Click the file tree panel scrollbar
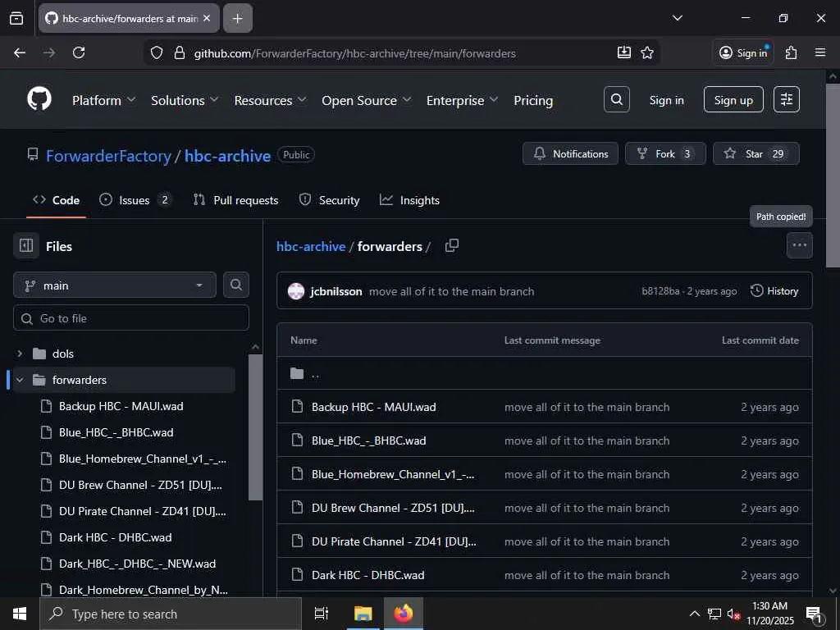The height and width of the screenshot is (630, 840). [256, 427]
